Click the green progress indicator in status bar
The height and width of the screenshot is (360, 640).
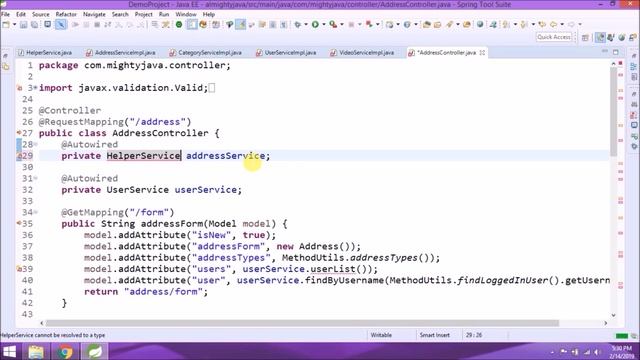coord(622,336)
